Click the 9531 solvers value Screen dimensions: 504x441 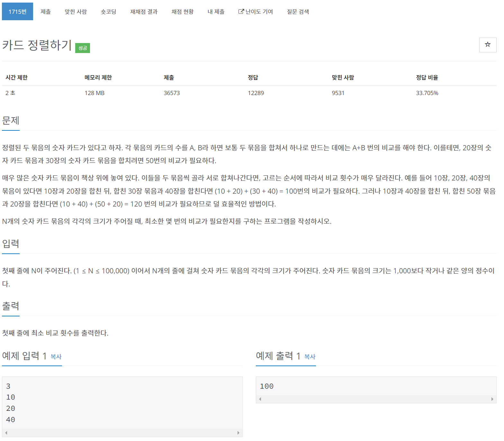[x=338, y=93]
